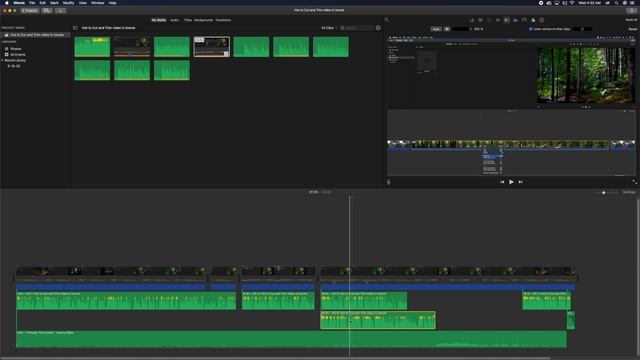Toggle the media library list button

[x=47, y=11]
